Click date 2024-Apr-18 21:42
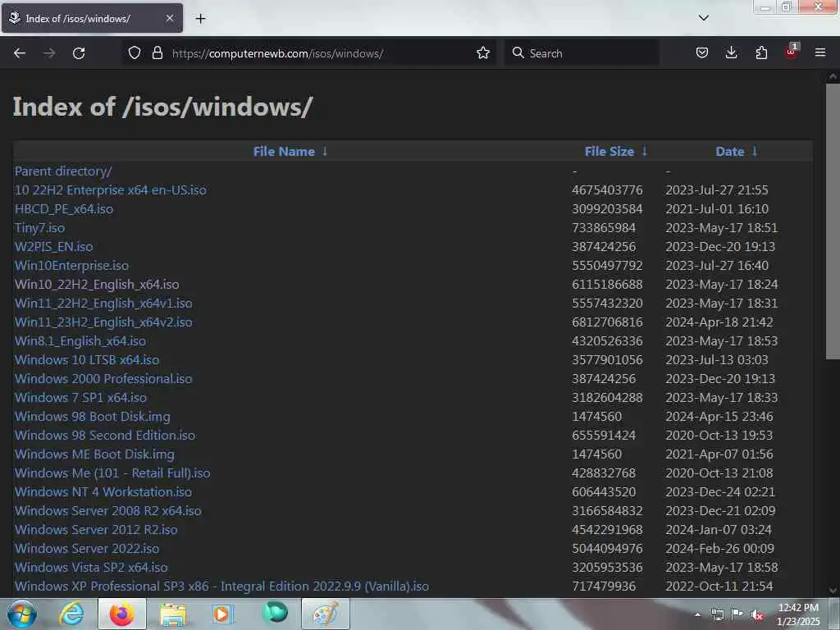This screenshot has width=840, height=630. pyautogui.click(x=719, y=322)
